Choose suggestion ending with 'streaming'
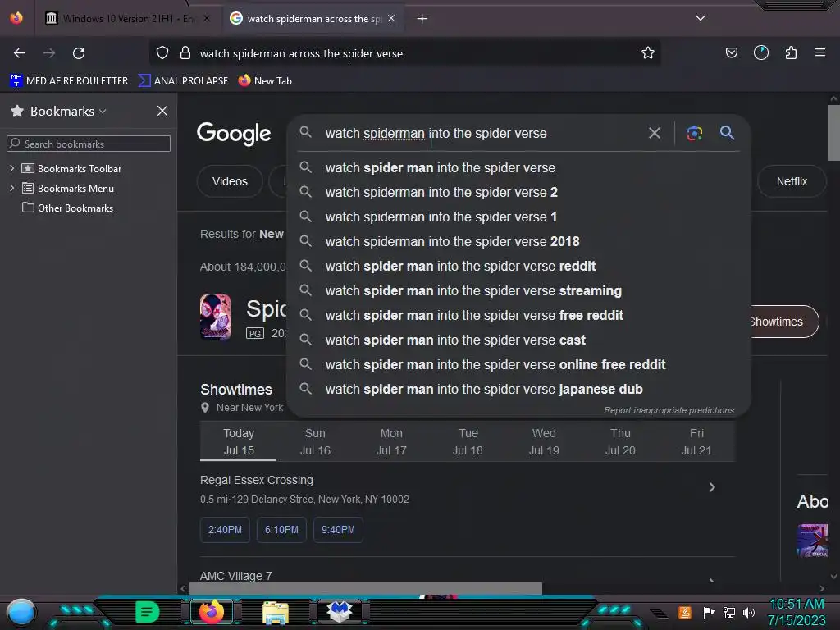The height and width of the screenshot is (630, 840). [518, 291]
